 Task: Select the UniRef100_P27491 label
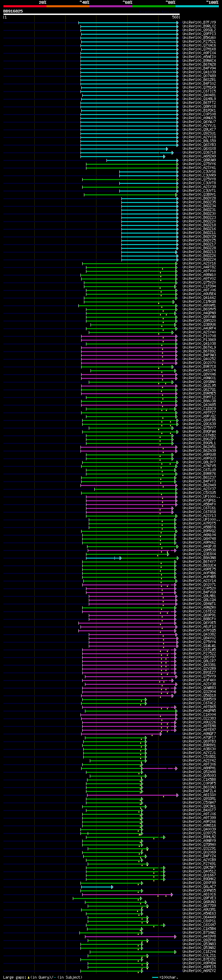pyautogui.click(x=199, y=863)
